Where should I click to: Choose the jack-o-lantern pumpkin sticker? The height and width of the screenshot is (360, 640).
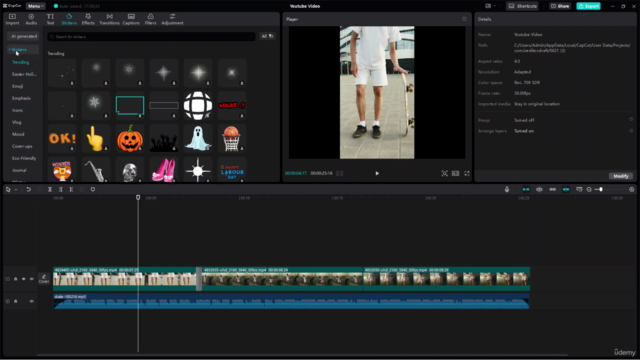coord(130,138)
